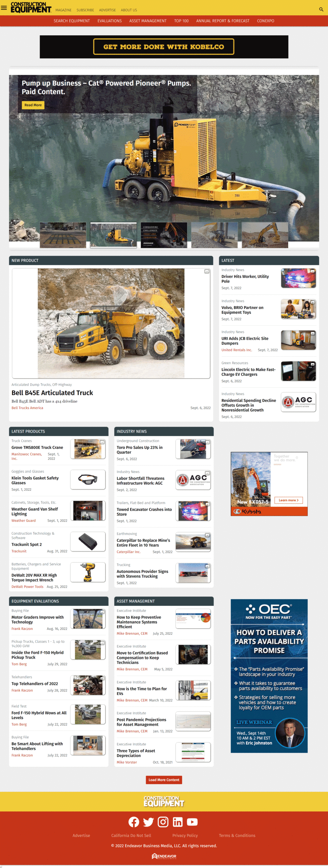Open the YouTube channel from the footer

click(x=192, y=822)
